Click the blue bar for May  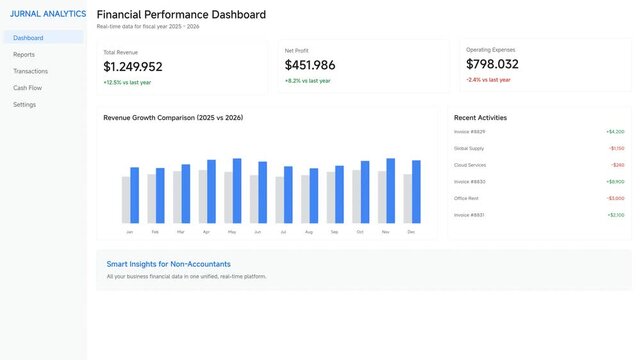237,191
